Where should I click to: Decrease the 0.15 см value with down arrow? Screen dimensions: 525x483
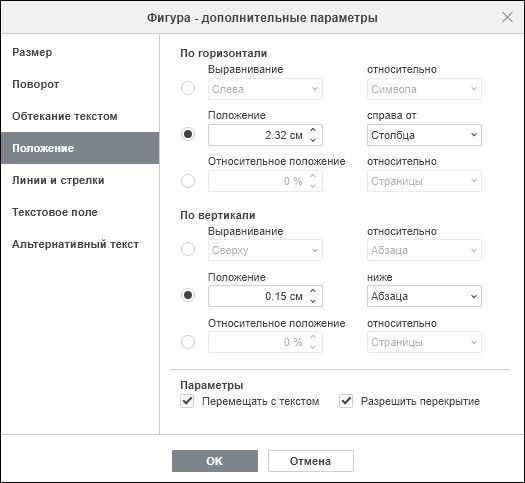point(313,301)
